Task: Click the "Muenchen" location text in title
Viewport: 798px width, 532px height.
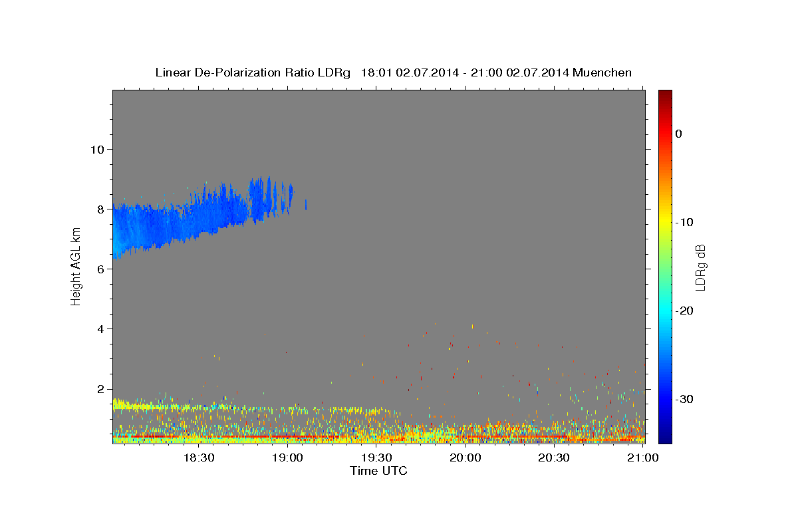Action: (602, 72)
